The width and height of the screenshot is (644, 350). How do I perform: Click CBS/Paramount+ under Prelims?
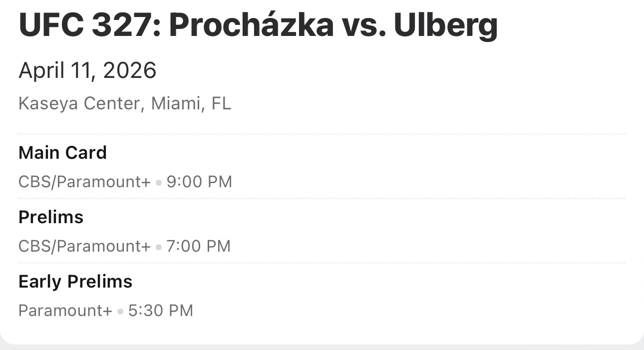click(84, 246)
